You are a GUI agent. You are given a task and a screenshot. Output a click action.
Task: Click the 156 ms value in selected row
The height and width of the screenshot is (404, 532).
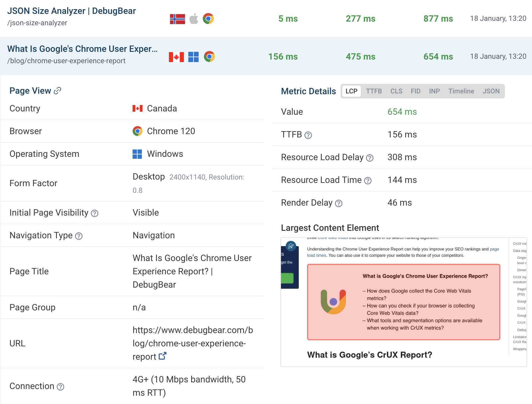[283, 57]
